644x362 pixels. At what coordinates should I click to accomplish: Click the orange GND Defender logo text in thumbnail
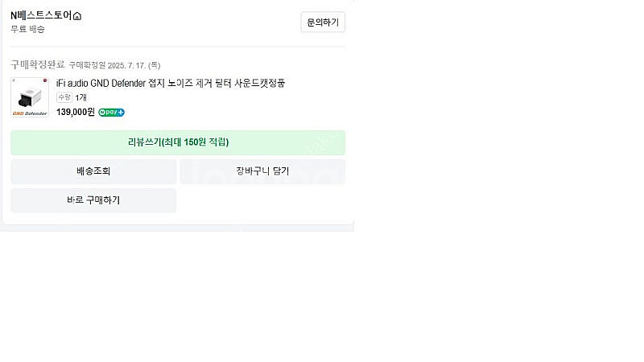30,113
